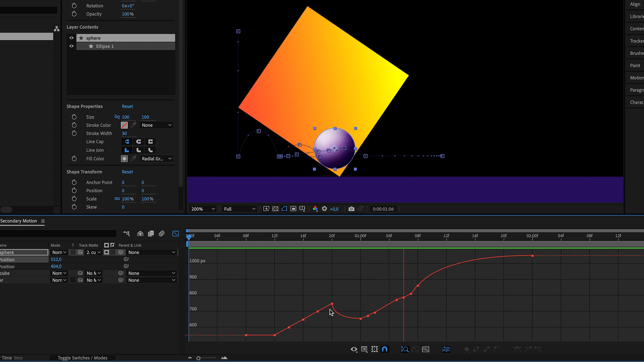Open the Parent & Link None dropdown for cube
Screen dimensions: 644x362
(x=151, y=273)
